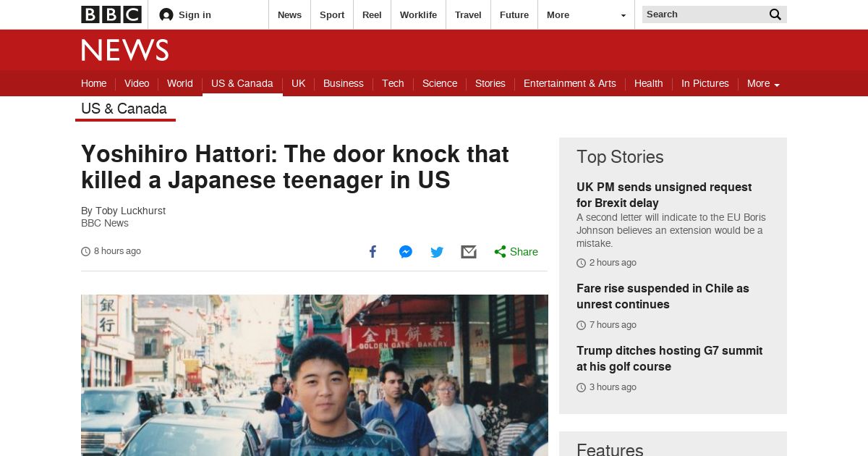868x456 pixels.
Task: Go to the Stories section
Action: [x=490, y=83]
